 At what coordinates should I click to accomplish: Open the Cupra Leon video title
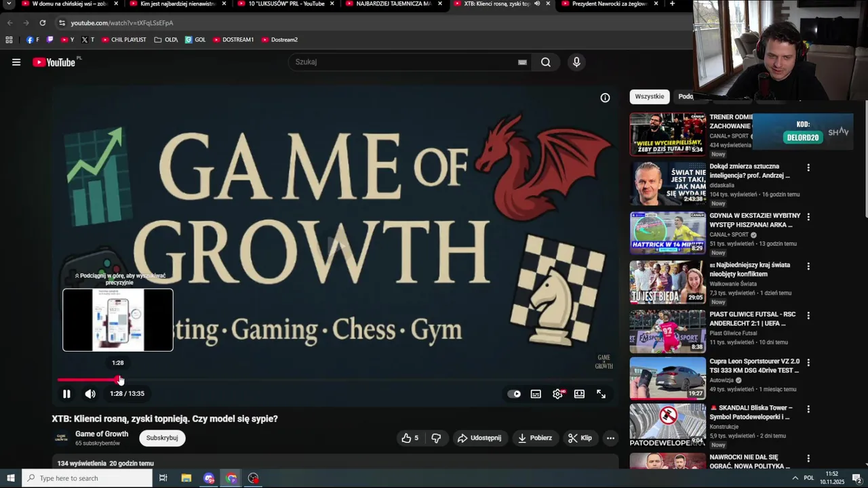tap(754, 366)
